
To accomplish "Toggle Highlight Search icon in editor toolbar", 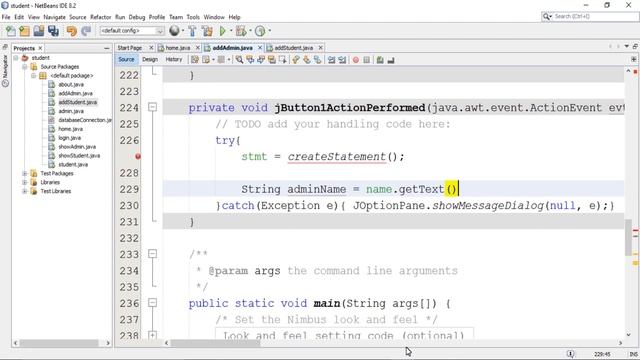I will point(272,60).
